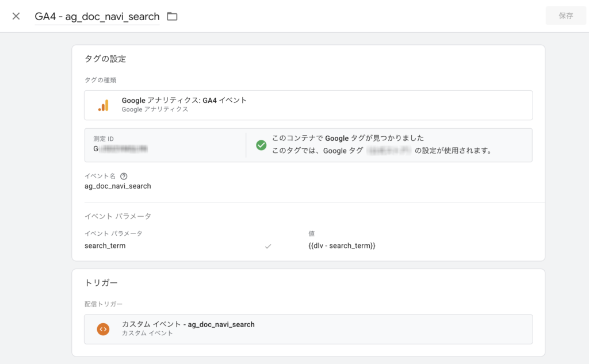The height and width of the screenshot is (364, 589).
Task: Click the green checkmark Google tag found icon
Action: tap(261, 145)
